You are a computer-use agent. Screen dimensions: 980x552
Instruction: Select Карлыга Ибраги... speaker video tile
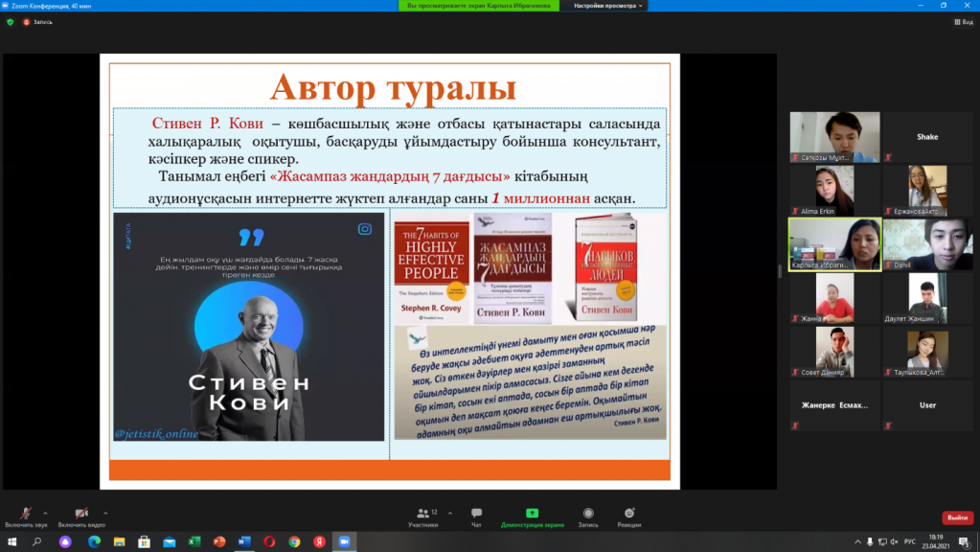(x=834, y=244)
